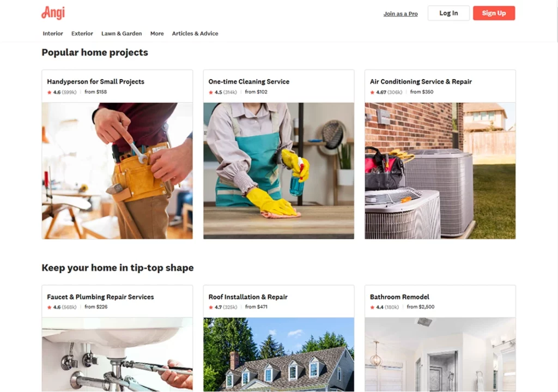Click the star icon under Faucet & Plumbing Repair Services

click(50, 307)
